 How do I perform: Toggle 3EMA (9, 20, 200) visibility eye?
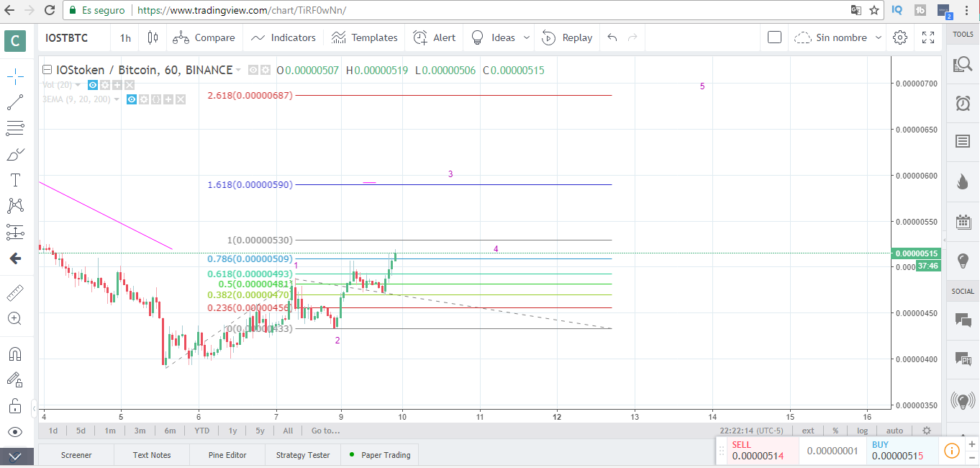pyautogui.click(x=132, y=99)
